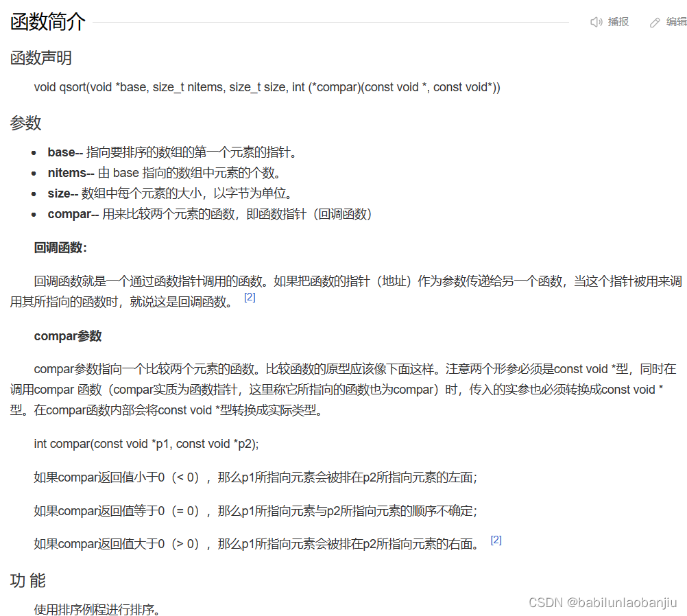Activate 播报 to hear the article read aloud

618,21
